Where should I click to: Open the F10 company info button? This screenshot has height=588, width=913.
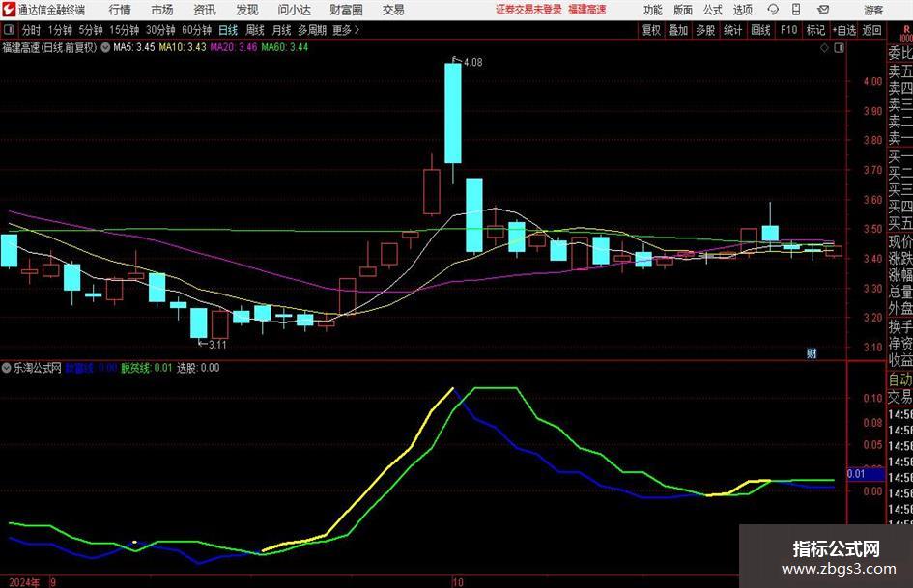pyautogui.click(x=788, y=30)
